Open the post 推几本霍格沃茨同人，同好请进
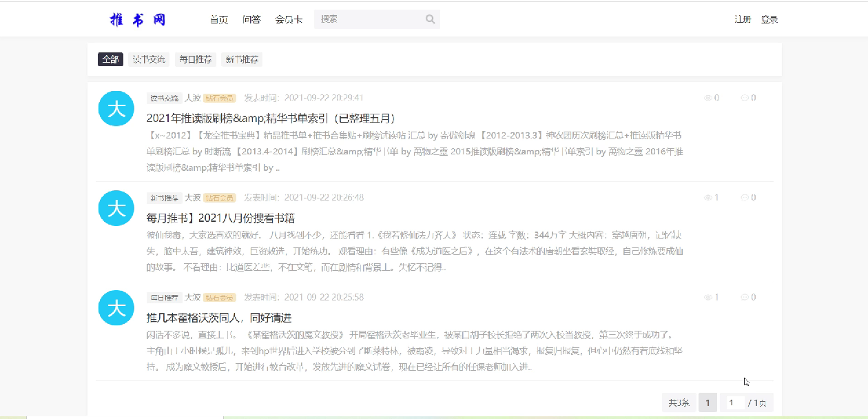The image size is (868, 419). pos(219,318)
